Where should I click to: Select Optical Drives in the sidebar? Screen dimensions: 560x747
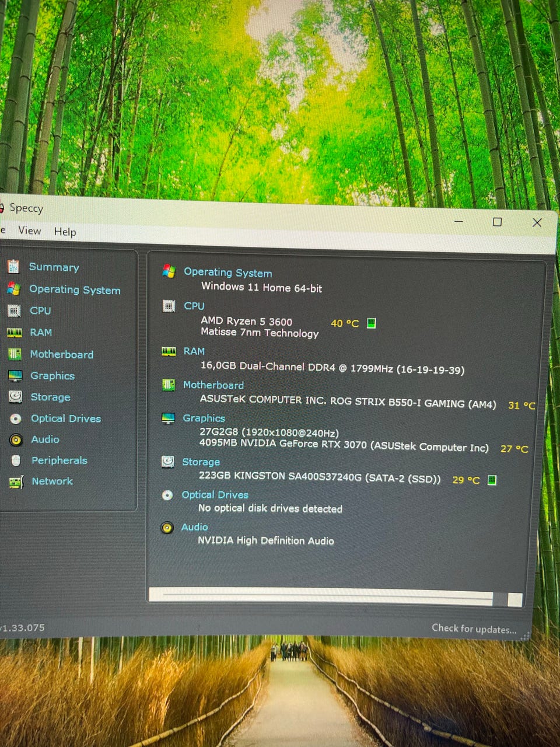pos(66,418)
